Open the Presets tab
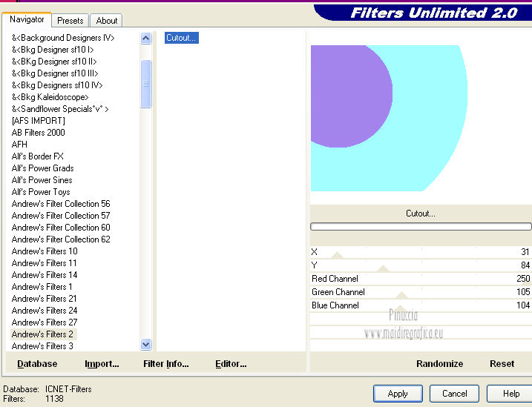The width and height of the screenshot is (532, 407). [x=70, y=21]
